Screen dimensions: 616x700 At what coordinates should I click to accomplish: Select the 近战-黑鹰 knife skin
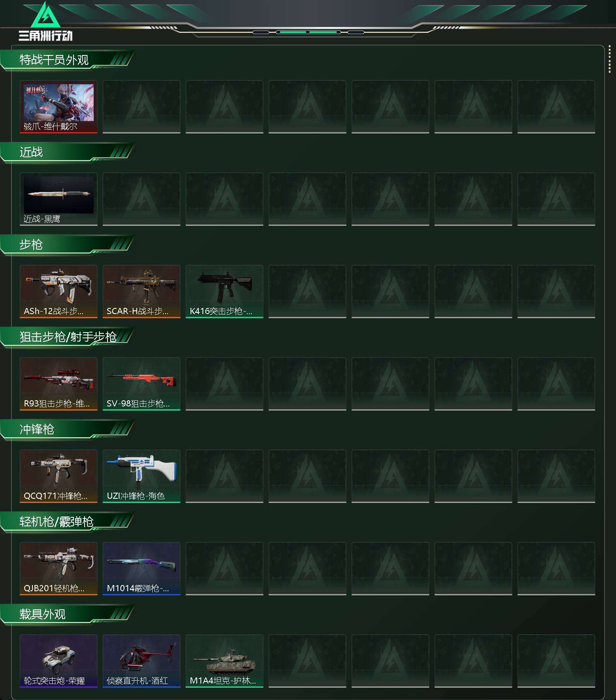tap(59, 199)
